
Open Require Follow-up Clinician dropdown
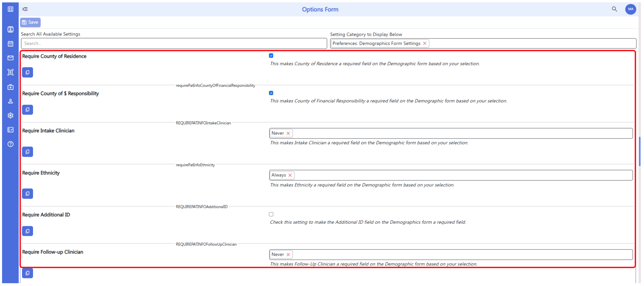click(x=451, y=255)
